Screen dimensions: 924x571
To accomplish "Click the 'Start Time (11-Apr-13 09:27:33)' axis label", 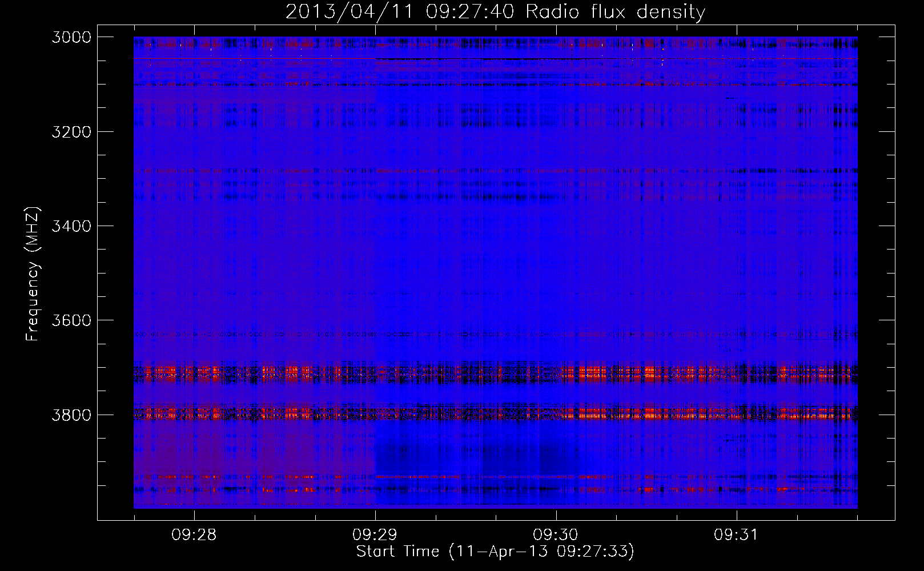I will coord(495,552).
